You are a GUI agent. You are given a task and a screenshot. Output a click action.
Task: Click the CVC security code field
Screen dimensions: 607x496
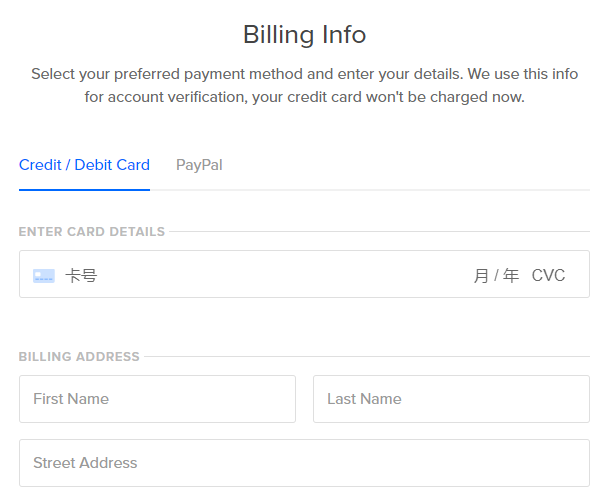548,276
